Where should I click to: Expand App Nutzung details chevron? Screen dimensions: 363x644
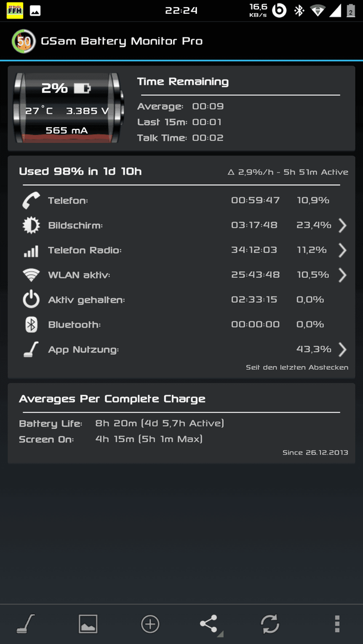click(342, 349)
